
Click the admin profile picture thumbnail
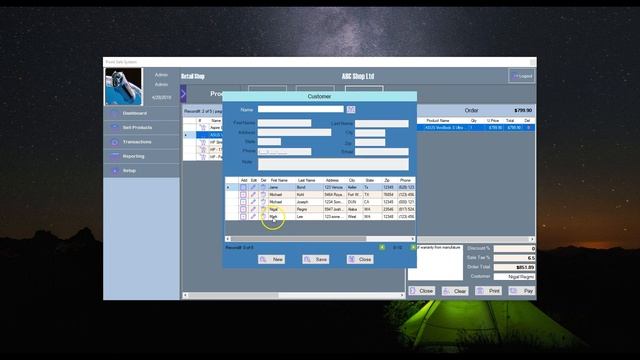124,87
